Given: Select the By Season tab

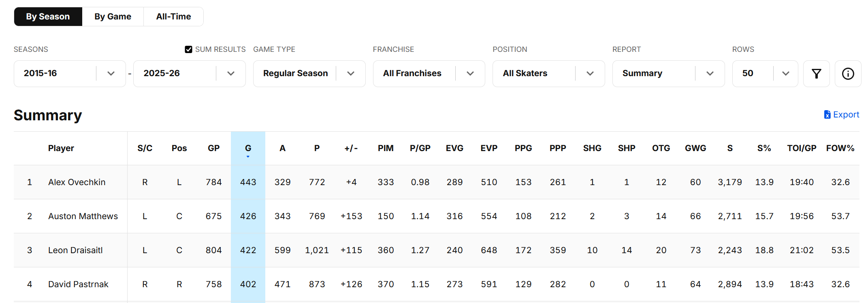Looking at the screenshot, I should (x=48, y=17).
